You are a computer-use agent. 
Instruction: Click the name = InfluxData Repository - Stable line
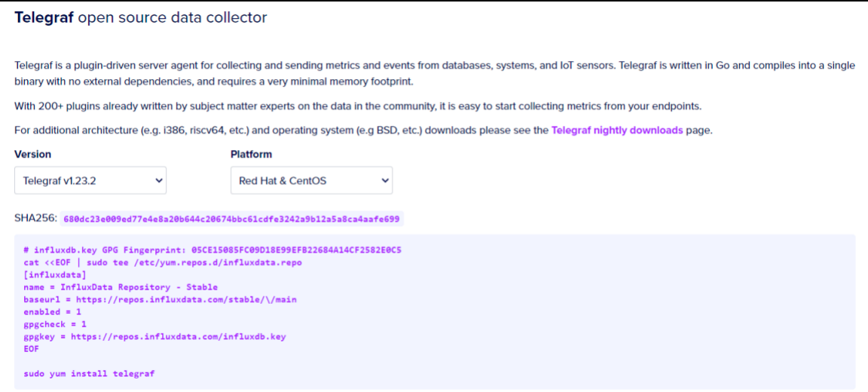tap(121, 287)
